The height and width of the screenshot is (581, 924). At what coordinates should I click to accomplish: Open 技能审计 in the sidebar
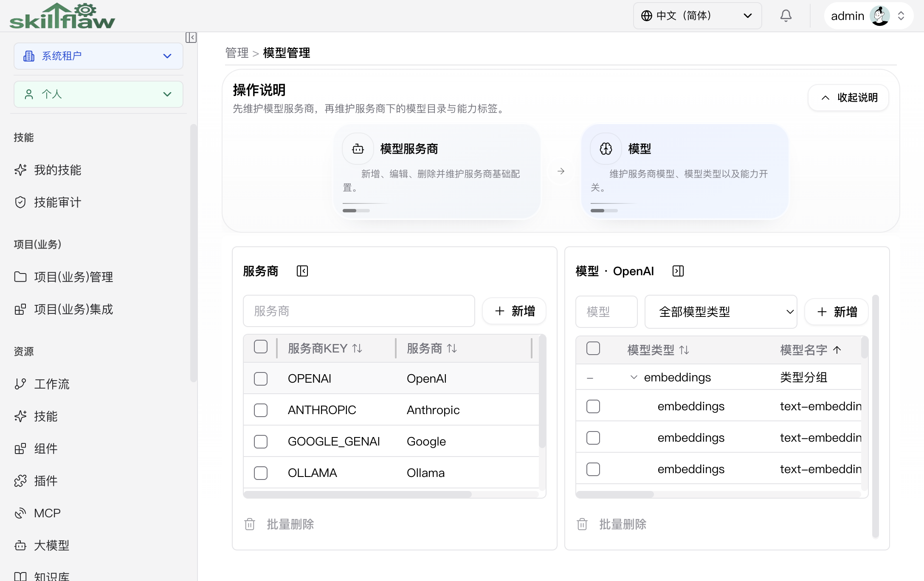click(57, 202)
